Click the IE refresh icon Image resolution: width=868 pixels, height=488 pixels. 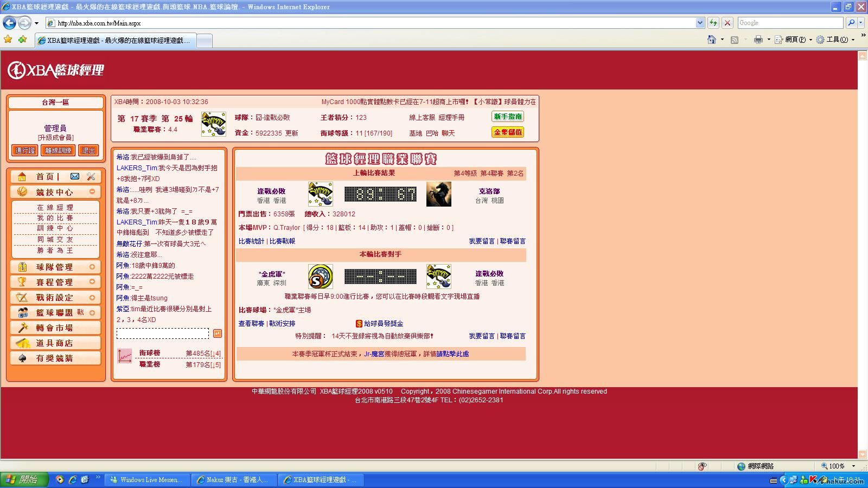coord(713,23)
